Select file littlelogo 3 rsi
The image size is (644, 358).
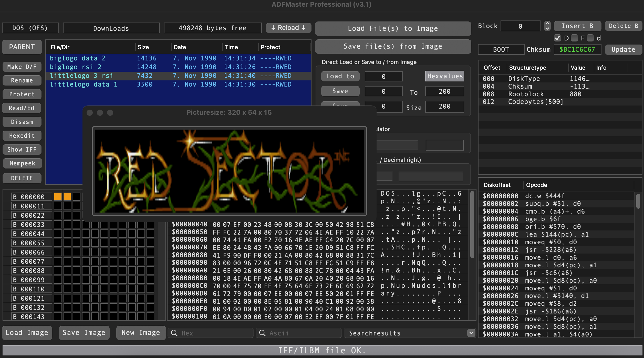pos(178,76)
